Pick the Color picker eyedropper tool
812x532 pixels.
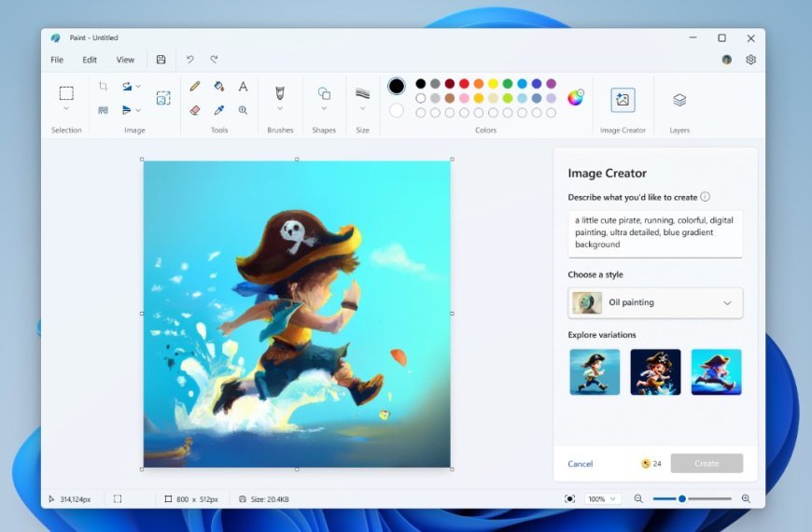[218, 109]
